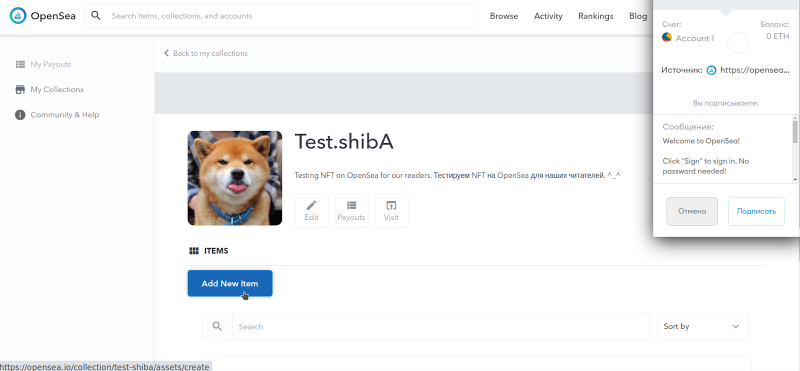Image resolution: width=800 pixels, height=371 pixels.
Task: Click the Welcome to OpenSea! message text
Action: click(701, 141)
